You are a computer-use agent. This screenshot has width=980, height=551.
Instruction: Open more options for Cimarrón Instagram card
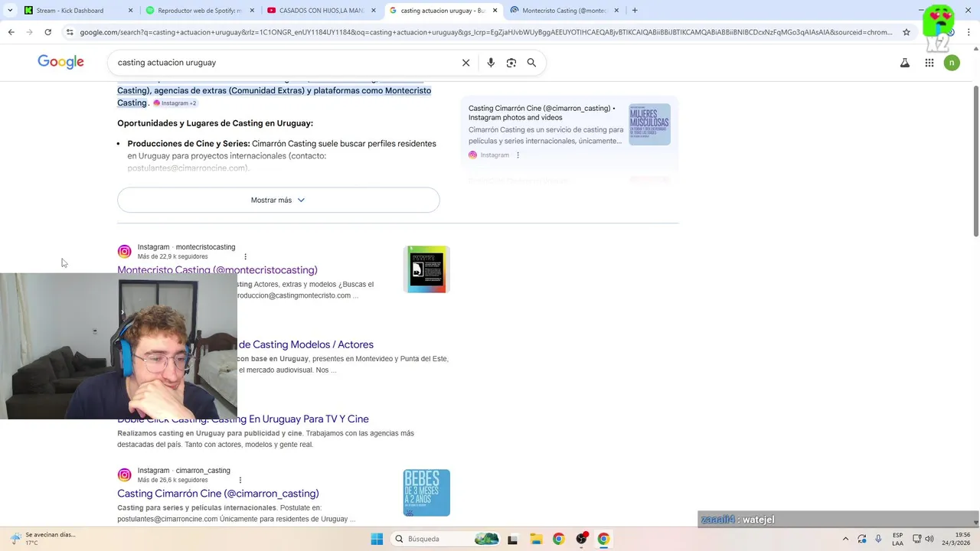click(x=518, y=155)
